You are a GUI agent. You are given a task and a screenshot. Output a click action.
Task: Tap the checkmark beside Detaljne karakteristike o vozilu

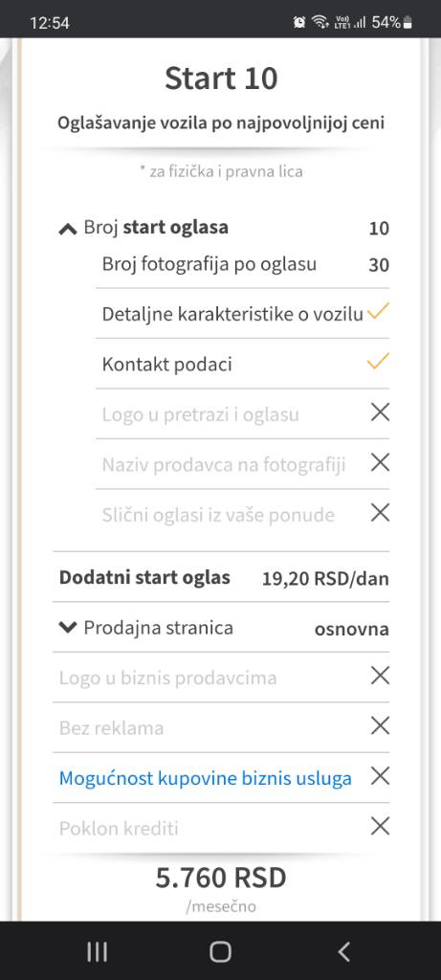(379, 312)
